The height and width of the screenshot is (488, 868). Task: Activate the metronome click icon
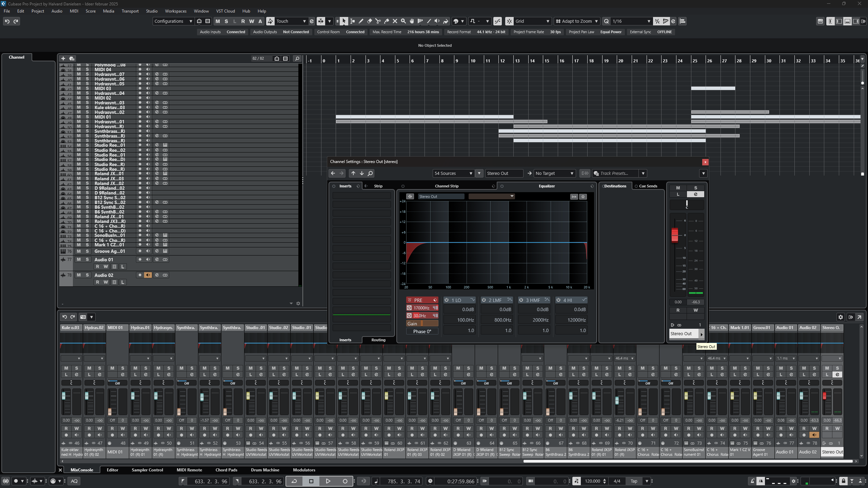(752, 481)
